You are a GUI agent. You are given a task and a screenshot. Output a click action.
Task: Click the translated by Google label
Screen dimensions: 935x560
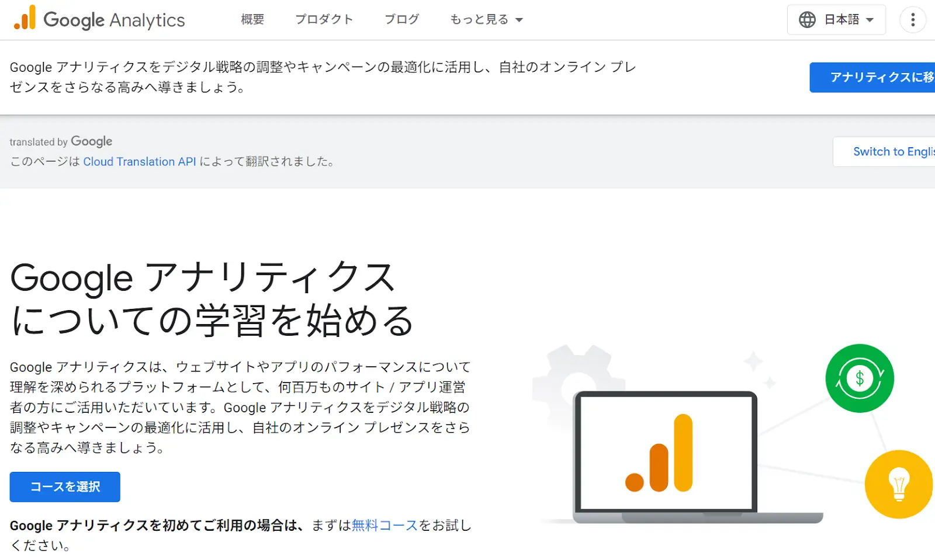tap(61, 142)
